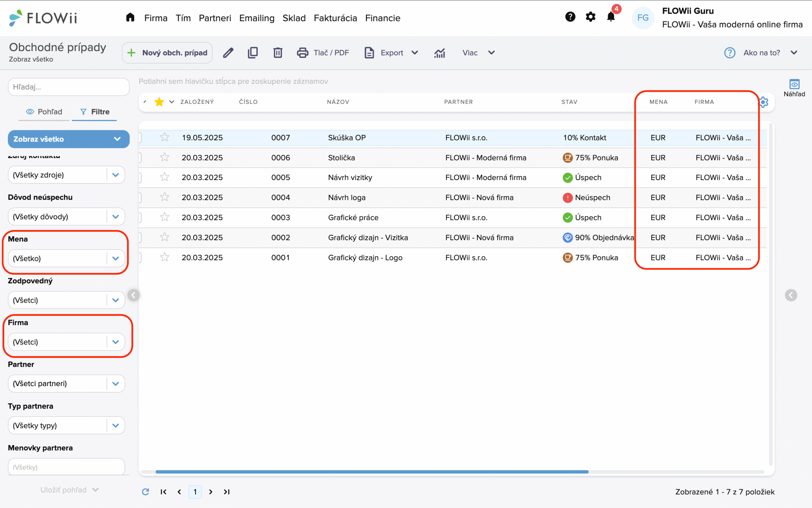
Task: Click the Menovky partnera input field
Action: (x=66, y=467)
